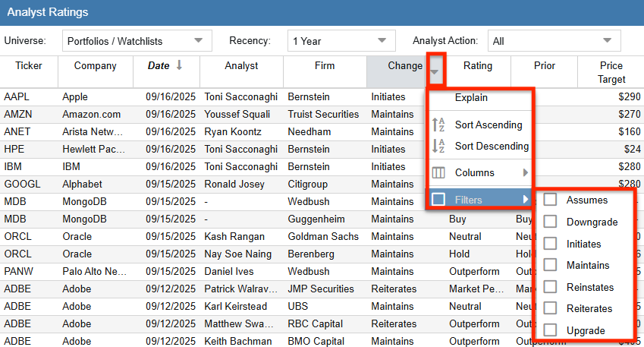Expand the Columns submenu arrow
This screenshot has height=347, width=644.
click(x=526, y=172)
